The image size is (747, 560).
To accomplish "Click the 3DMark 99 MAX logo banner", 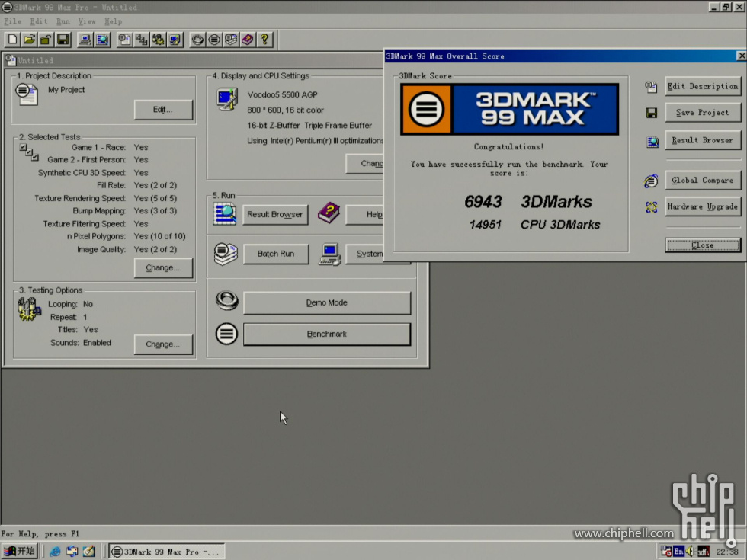I will [x=509, y=109].
